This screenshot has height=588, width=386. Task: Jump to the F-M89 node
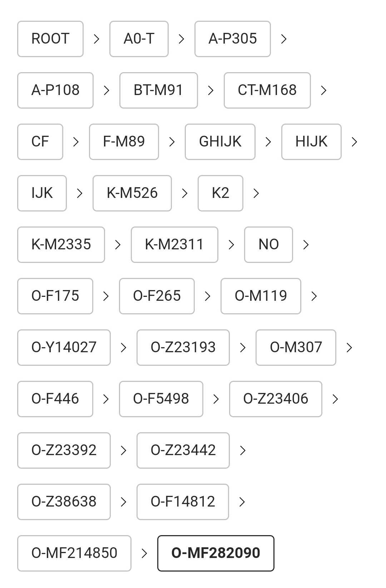tap(124, 142)
